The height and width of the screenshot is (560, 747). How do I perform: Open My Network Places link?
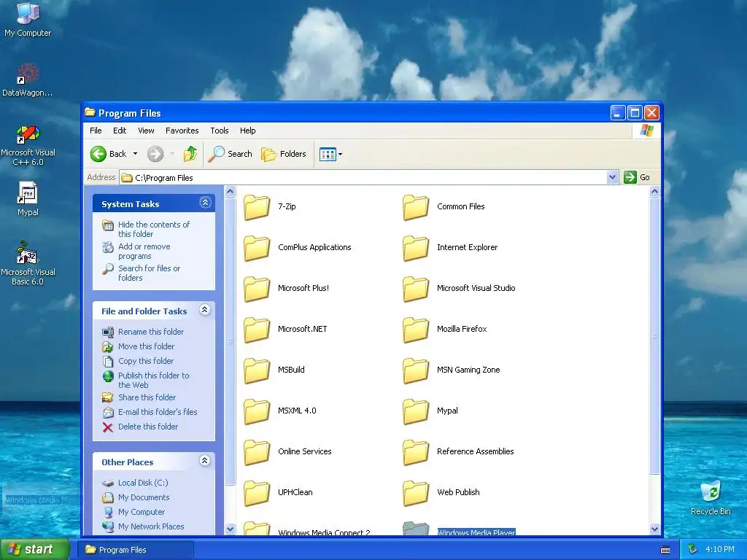point(150,526)
